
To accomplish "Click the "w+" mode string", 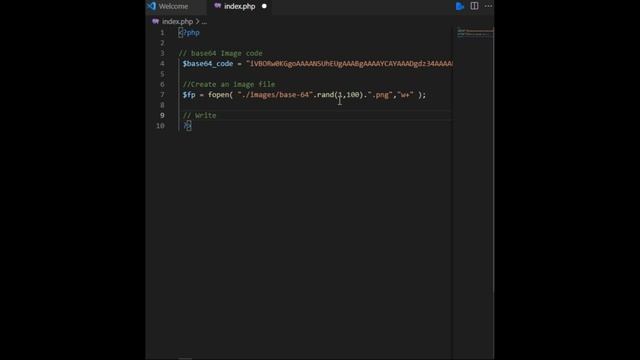I will point(405,95).
